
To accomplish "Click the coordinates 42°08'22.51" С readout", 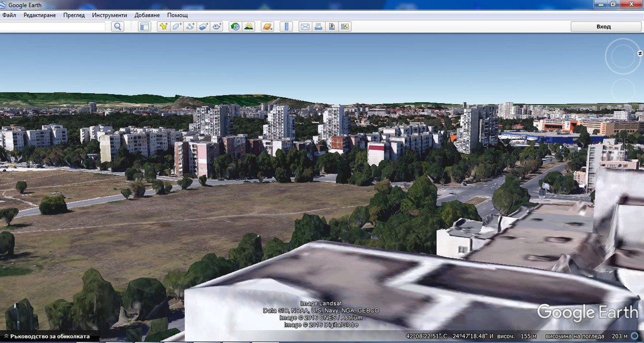I will coord(426,336).
